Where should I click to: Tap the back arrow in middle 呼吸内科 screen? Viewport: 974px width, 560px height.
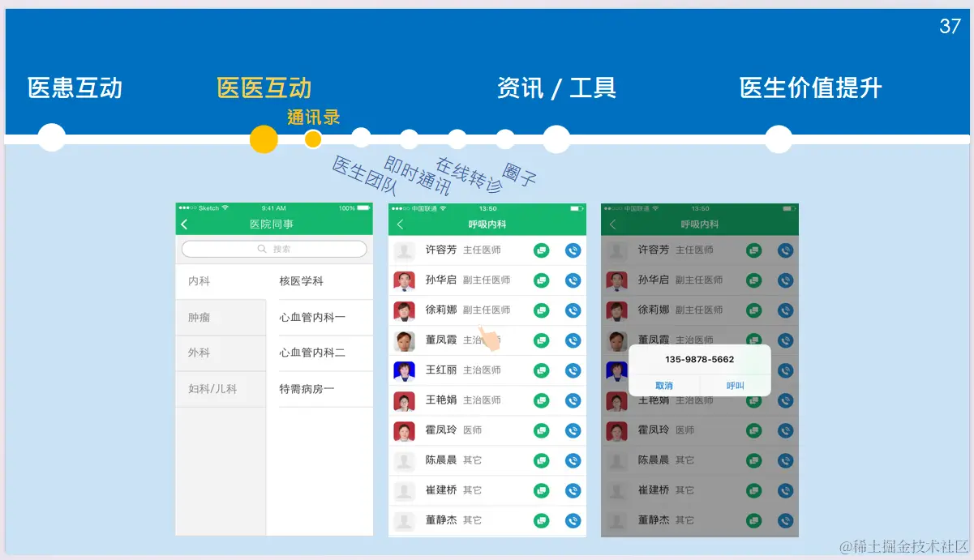(399, 224)
